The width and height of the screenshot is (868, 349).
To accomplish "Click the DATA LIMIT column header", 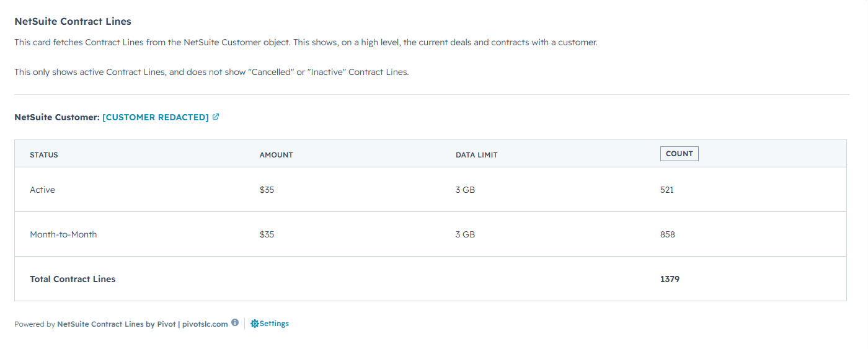I will pos(477,155).
